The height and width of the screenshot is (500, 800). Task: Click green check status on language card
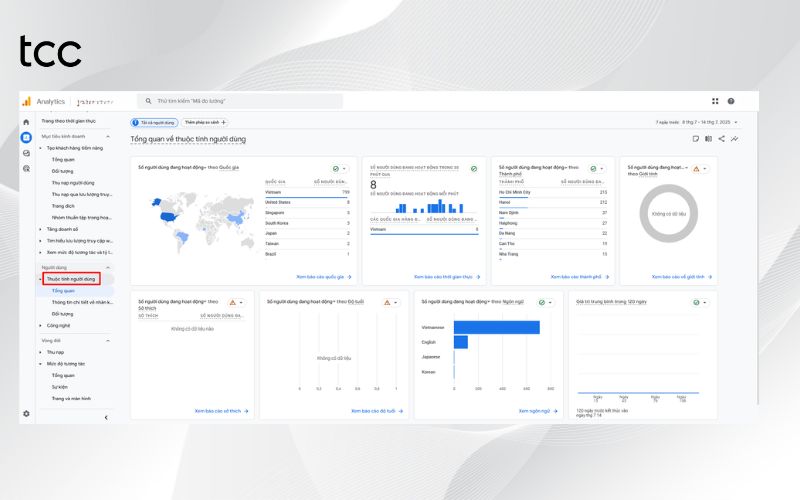pos(542,303)
